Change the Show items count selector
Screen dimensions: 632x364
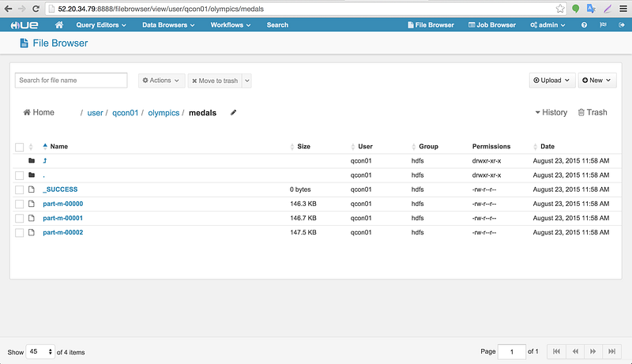pyautogui.click(x=40, y=351)
